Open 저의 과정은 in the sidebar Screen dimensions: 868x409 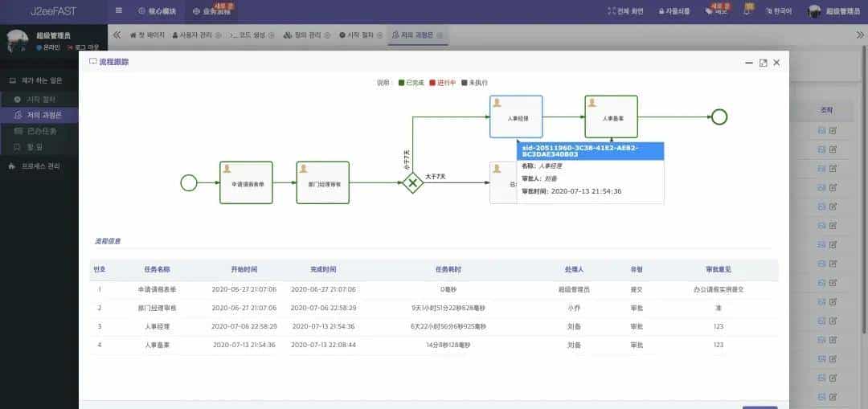[x=39, y=115]
